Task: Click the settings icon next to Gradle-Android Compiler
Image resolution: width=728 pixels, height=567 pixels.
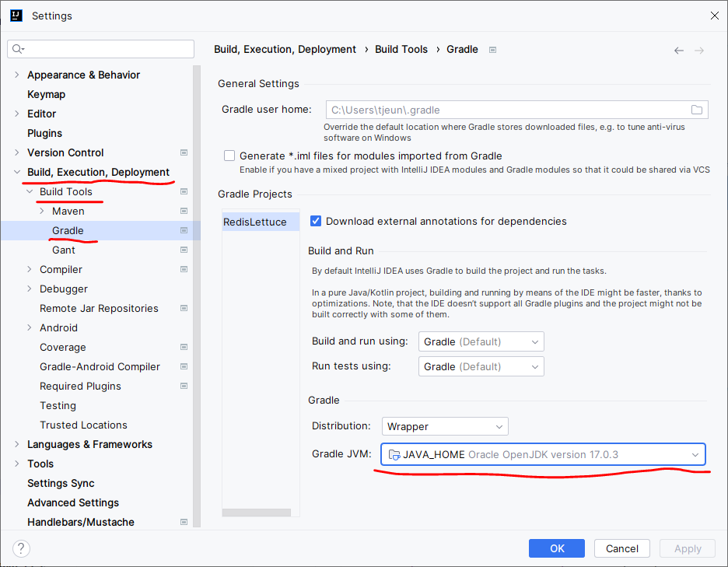Action: coord(184,366)
